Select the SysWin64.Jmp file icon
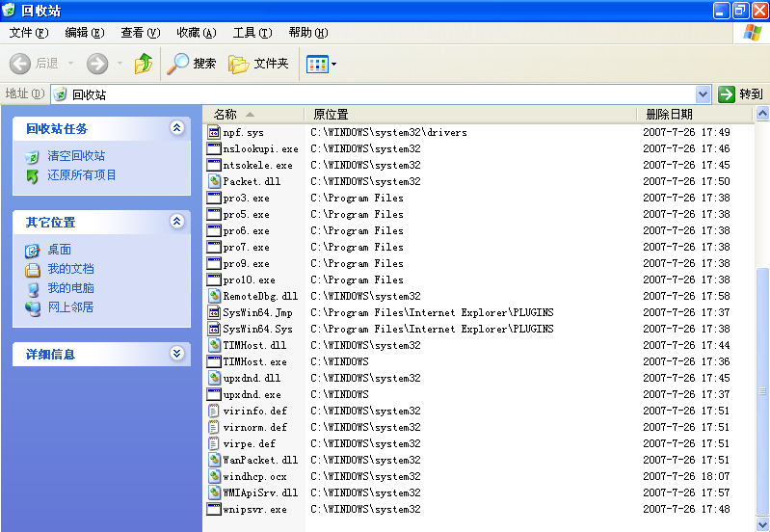Screen dimensions: 770x532 pyautogui.click(x=214, y=312)
